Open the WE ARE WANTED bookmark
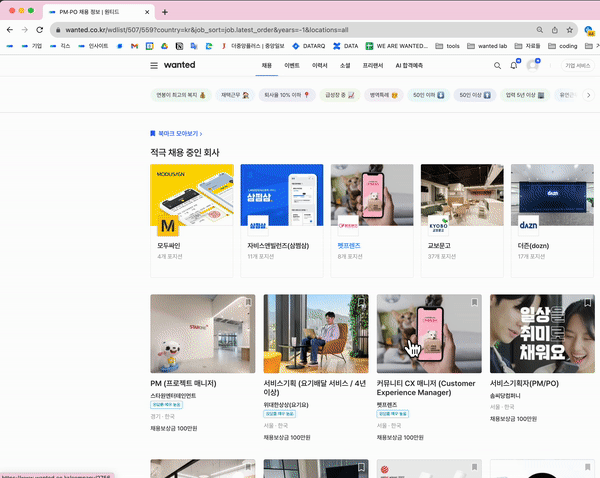Image resolution: width=600 pixels, height=478 pixels. (x=397, y=46)
